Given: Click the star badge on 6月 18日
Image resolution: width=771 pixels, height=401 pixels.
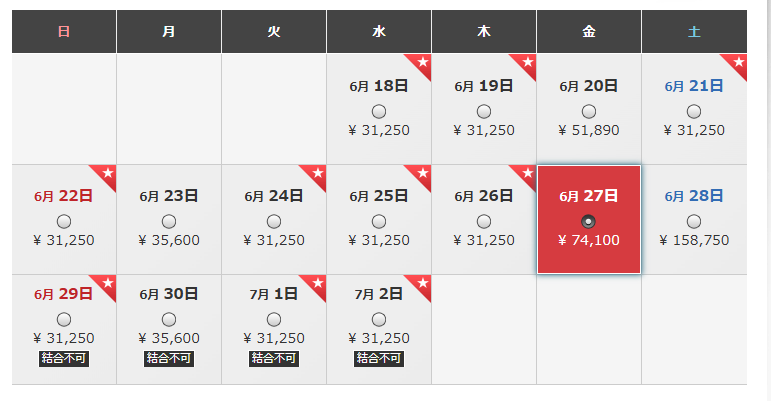Looking at the screenshot, I should 421,63.
